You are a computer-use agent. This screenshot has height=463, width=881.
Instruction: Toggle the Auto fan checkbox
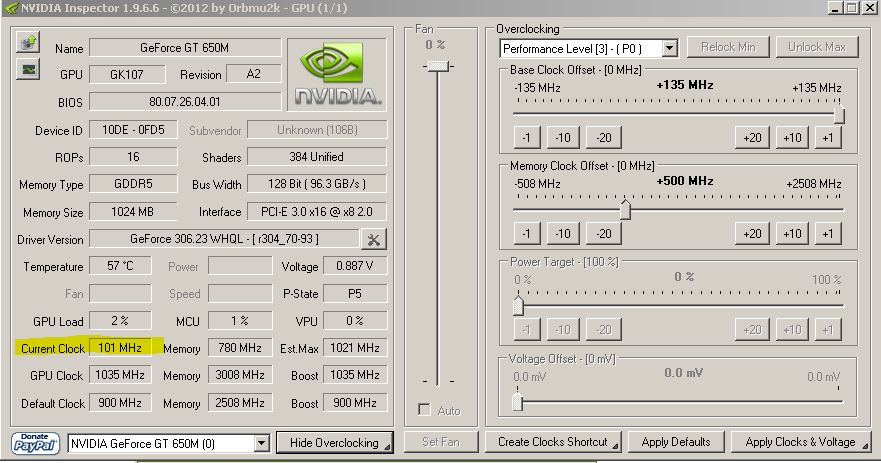[x=424, y=410]
